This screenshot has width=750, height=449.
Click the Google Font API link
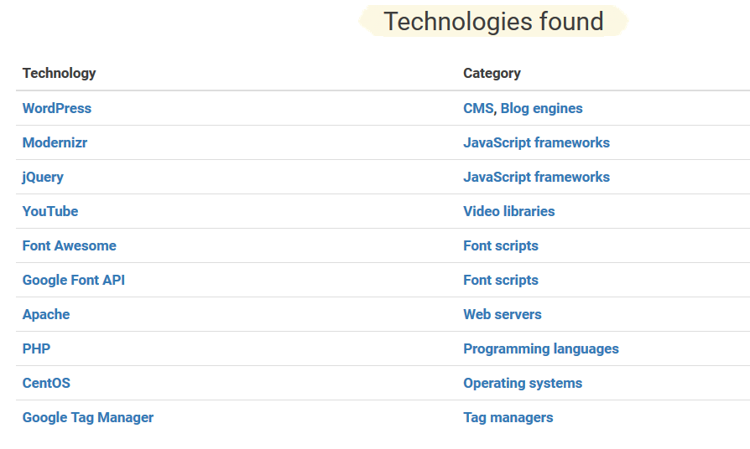74,280
